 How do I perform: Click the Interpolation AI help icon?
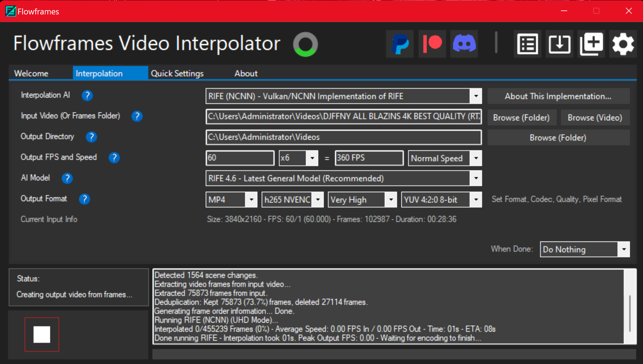coord(87,95)
